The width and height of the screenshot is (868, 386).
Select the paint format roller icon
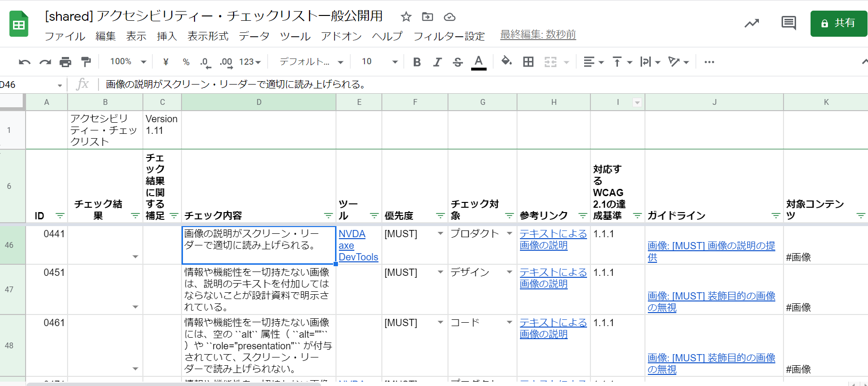[86, 62]
